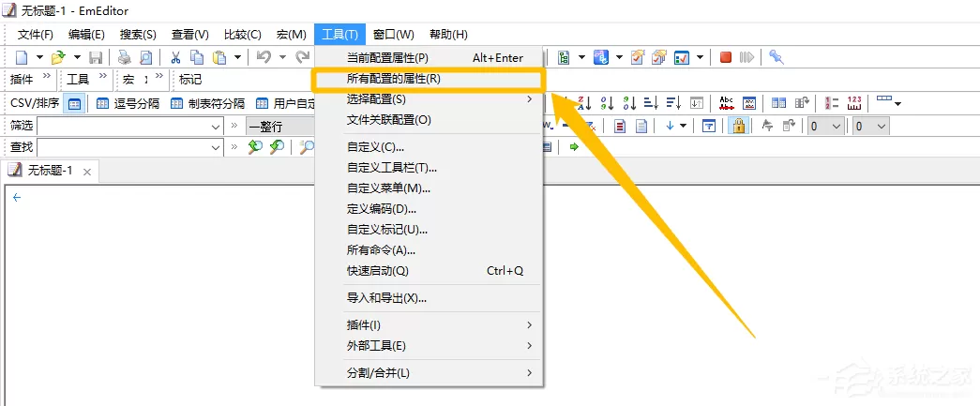Viewport: 980px width, 406px height.
Task: Close the 无标题-1 document tab
Action: pyautogui.click(x=87, y=172)
